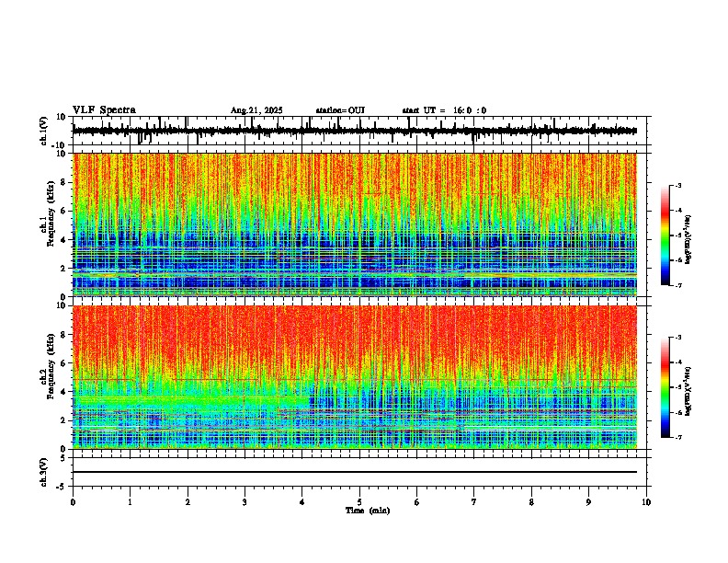Screen dimensions: 728x563
Task: Click the '6' kHz tick on ch.1 spectrogram axis
Action: (64, 211)
